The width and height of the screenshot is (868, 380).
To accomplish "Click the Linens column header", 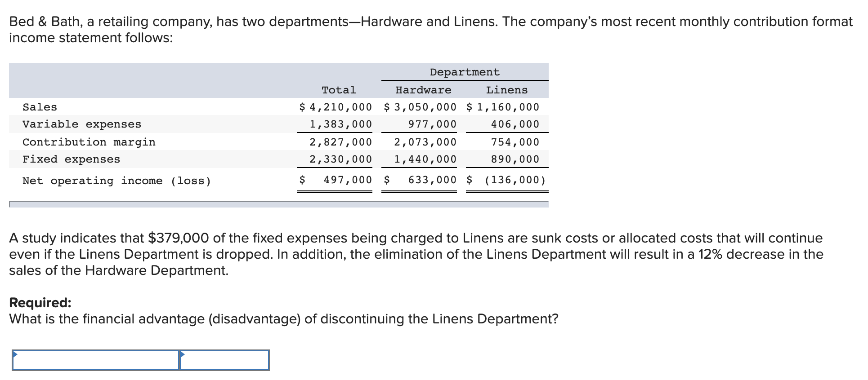I will [x=507, y=90].
